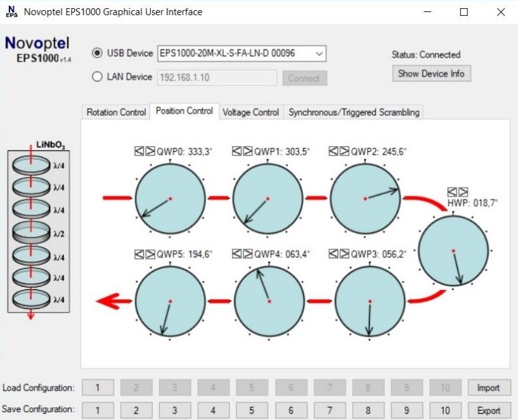Click the QWP2 right arrow button
518x420 pixels.
coord(344,152)
